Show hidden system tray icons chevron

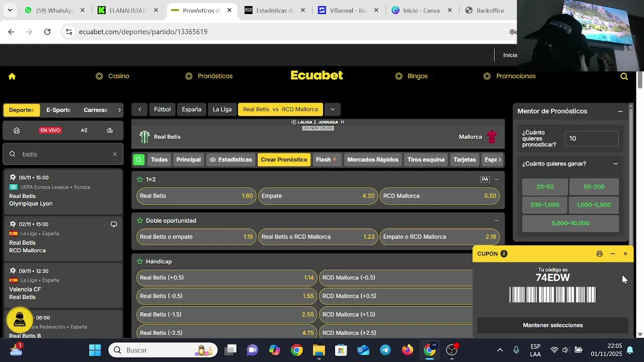(x=500, y=350)
